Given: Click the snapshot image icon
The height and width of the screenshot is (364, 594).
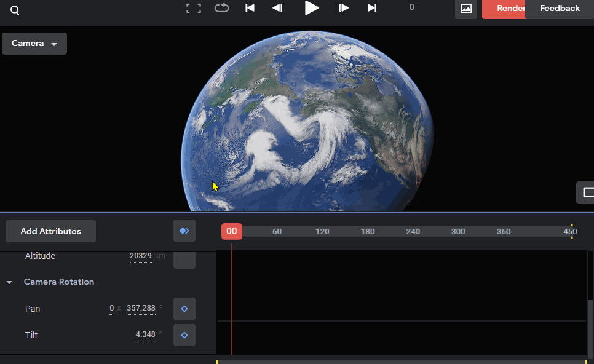Looking at the screenshot, I should pyautogui.click(x=466, y=9).
